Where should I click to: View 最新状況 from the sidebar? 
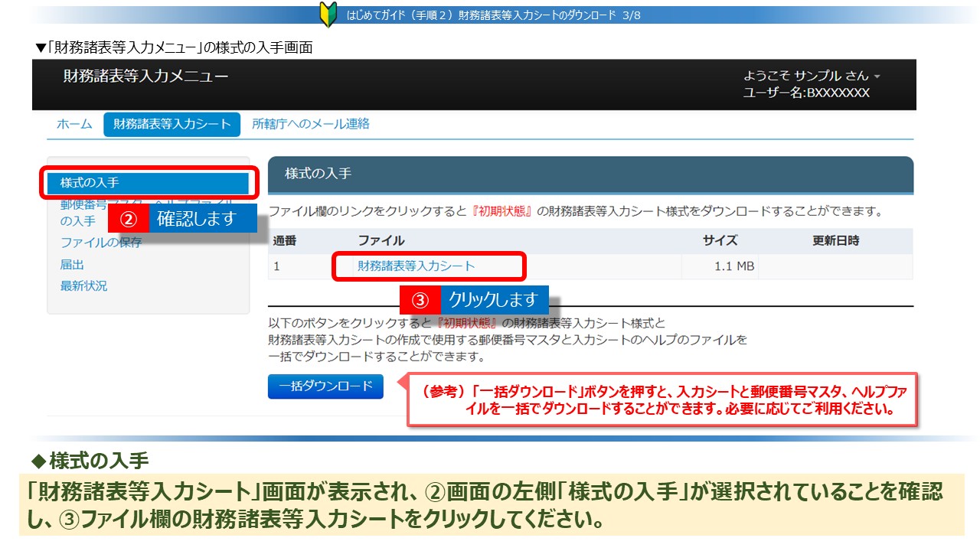[x=83, y=286]
